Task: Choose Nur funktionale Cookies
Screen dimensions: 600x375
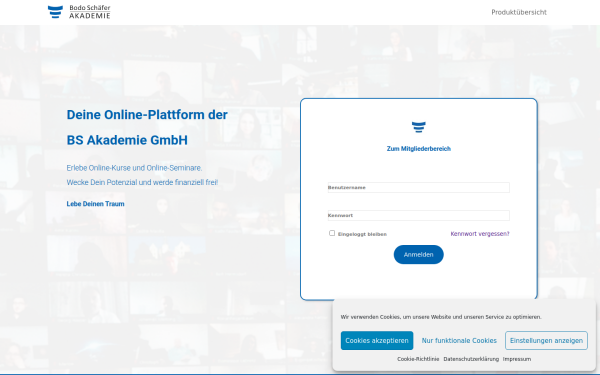Action: [459, 341]
